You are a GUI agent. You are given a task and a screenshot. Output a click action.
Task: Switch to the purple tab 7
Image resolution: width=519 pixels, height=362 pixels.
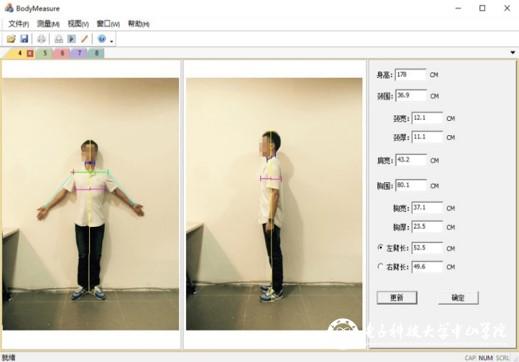tap(80, 53)
